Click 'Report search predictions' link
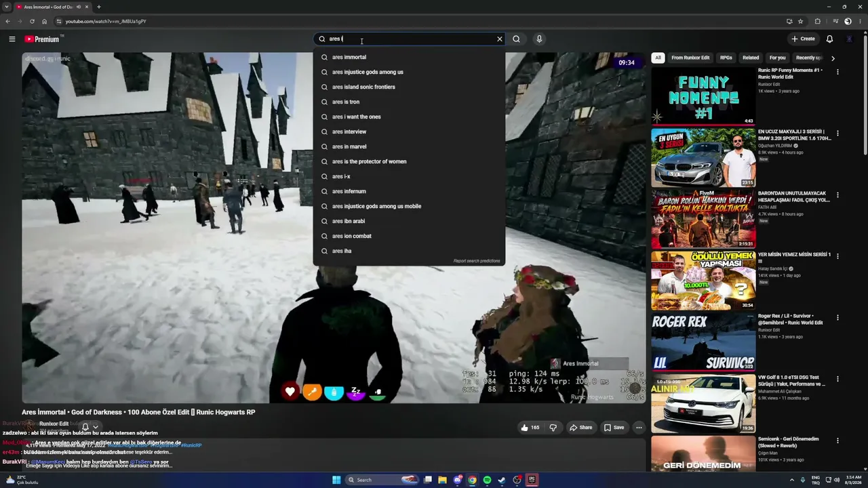The width and height of the screenshot is (868, 488). click(x=477, y=261)
